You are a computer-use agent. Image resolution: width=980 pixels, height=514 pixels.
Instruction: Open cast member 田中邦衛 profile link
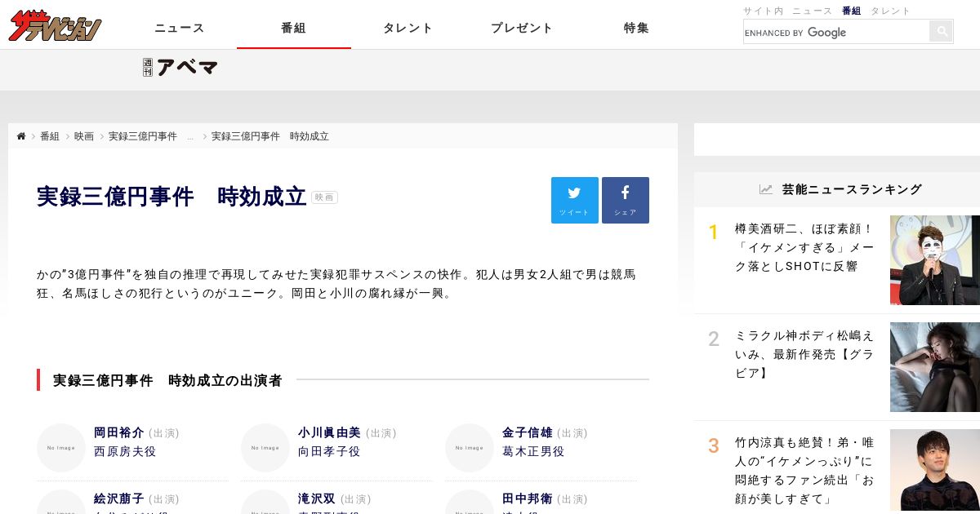tap(528, 498)
